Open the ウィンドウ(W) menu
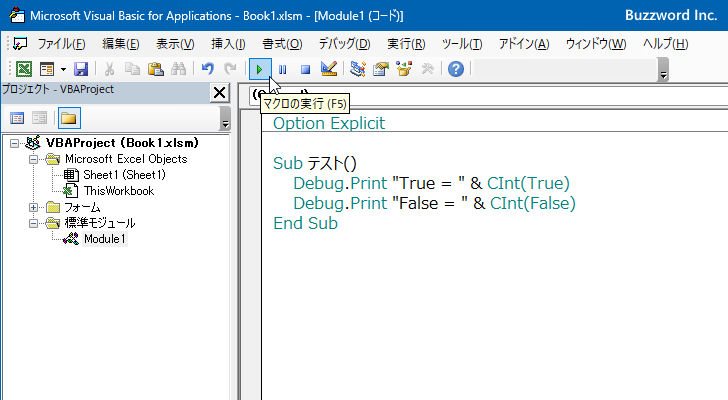Image resolution: width=728 pixels, height=400 pixels. [x=596, y=44]
